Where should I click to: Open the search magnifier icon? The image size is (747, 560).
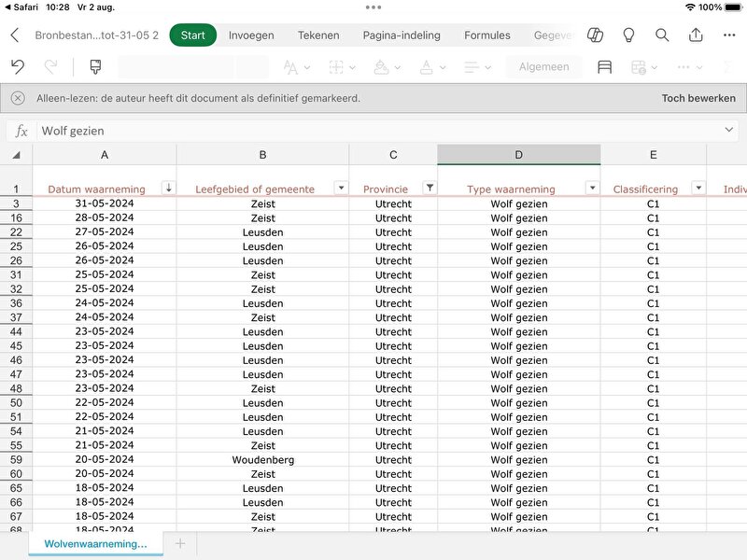[662, 35]
